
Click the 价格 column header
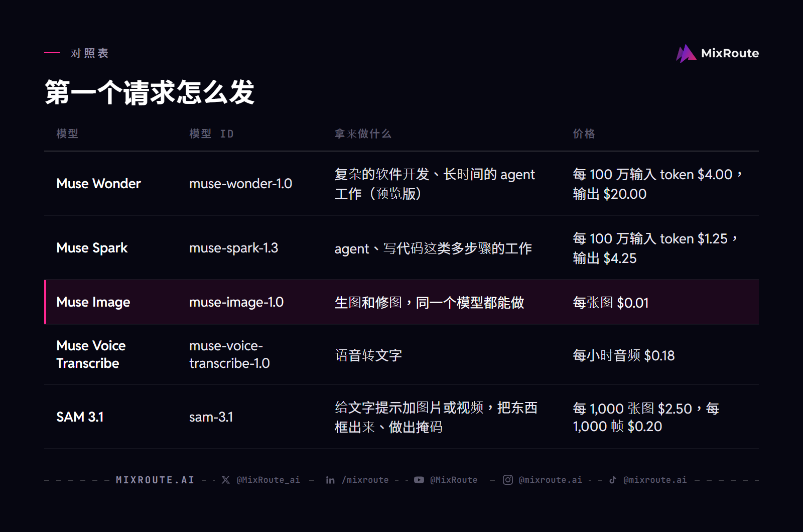tap(584, 134)
